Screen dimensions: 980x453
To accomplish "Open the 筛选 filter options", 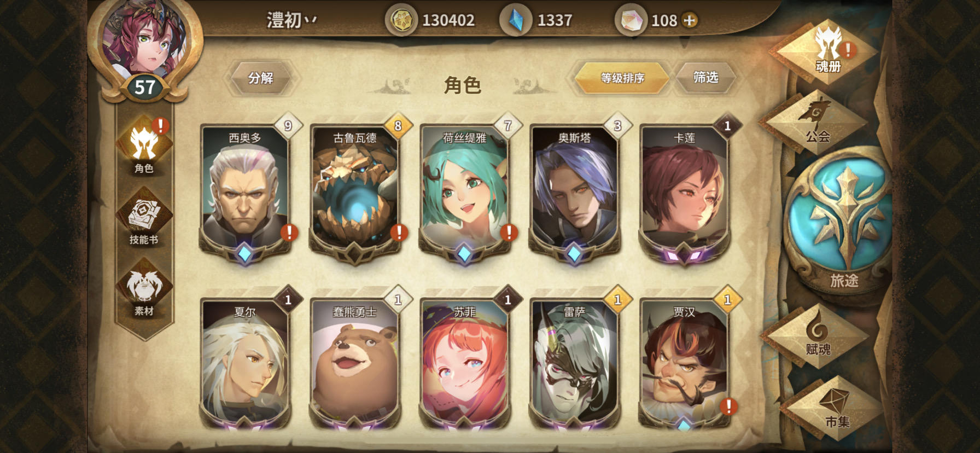I will pos(705,78).
